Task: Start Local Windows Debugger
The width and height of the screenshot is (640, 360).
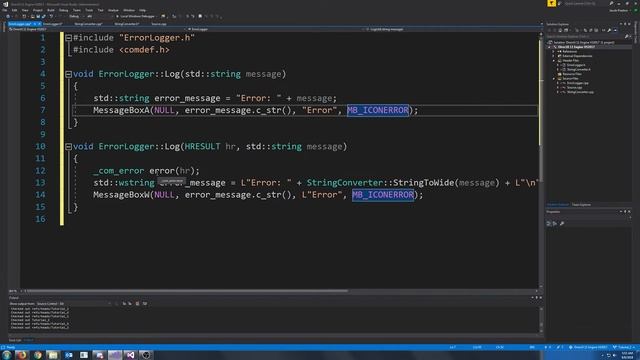Action: [x=136, y=16]
